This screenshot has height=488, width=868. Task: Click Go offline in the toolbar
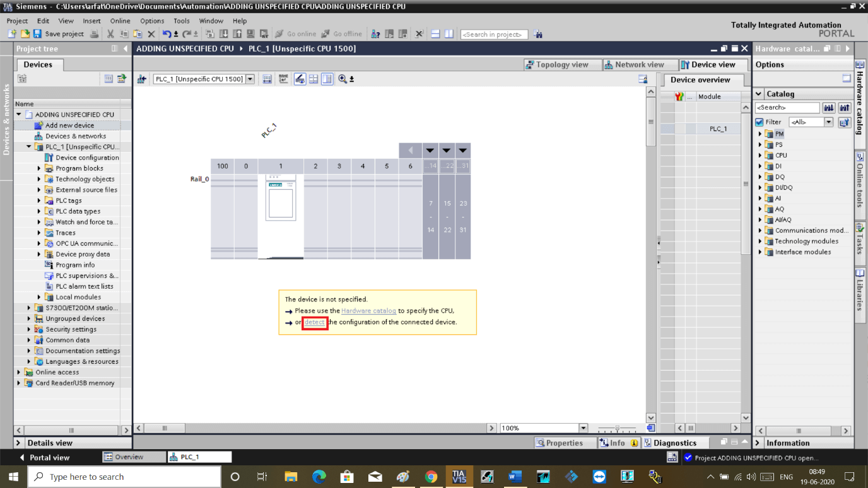tap(342, 33)
